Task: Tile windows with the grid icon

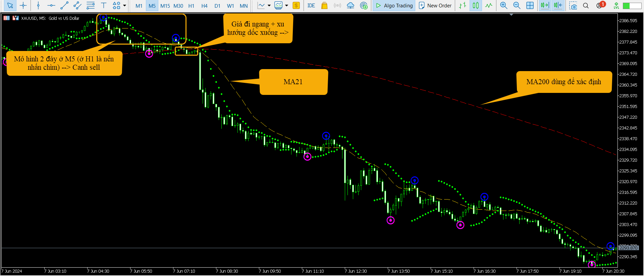Action: [530, 5]
